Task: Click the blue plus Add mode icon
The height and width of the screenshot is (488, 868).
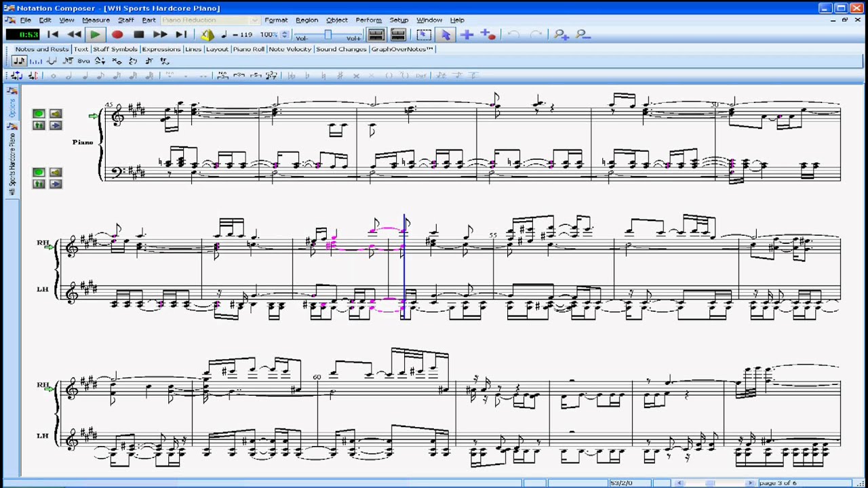Action: pyautogui.click(x=467, y=35)
